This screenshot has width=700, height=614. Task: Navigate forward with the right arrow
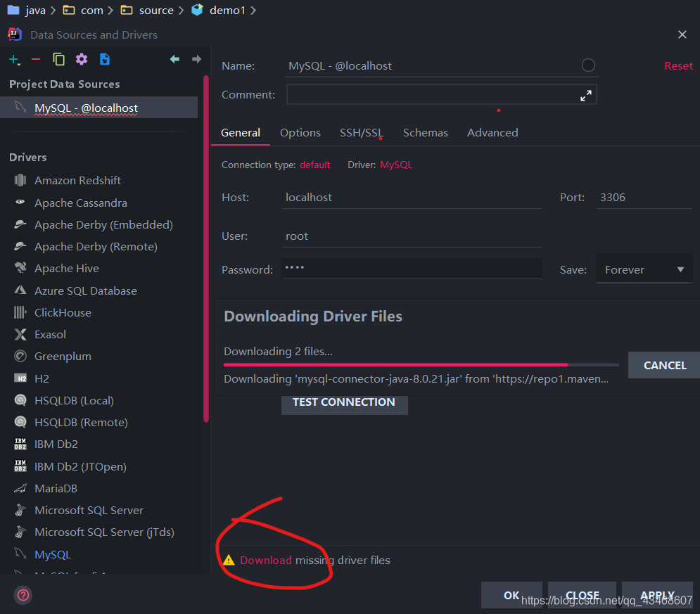[x=196, y=59]
